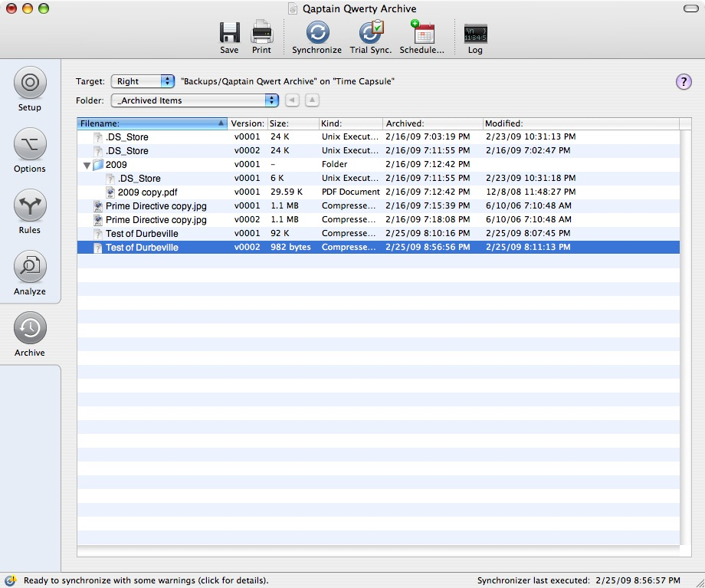Screen dimensions: 705x588
Task: Open the purple help button
Action: (684, 82)
